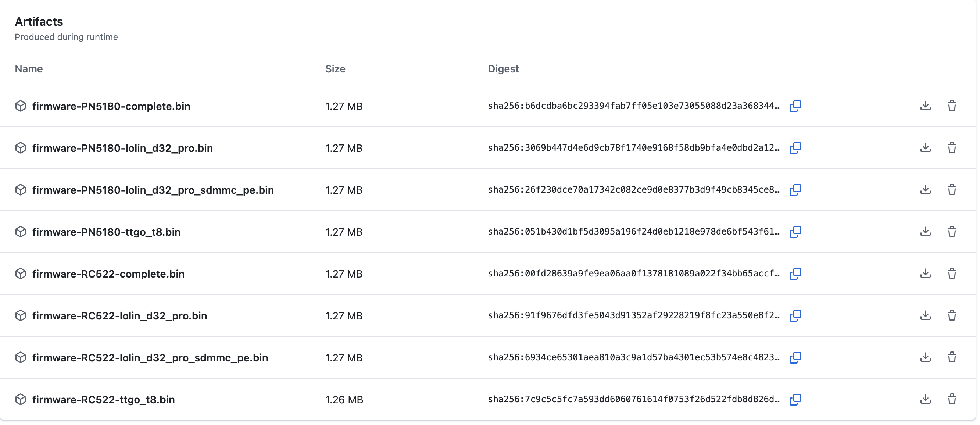The width and height of the screenshot is (980, 425).
Task: Download firmware-PN5180-complete.bin artifact
Action: click(x=925, y=106)
